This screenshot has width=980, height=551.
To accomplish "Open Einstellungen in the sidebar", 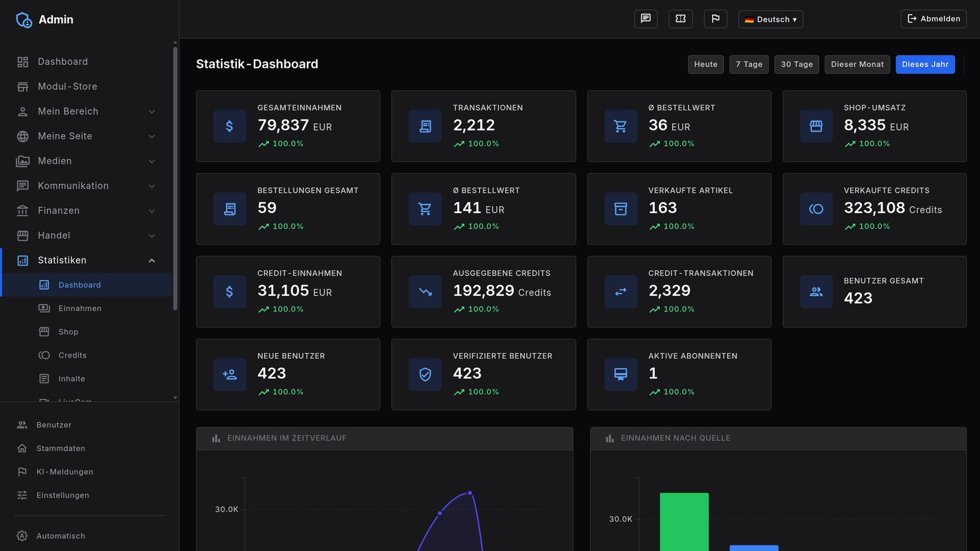I will point(89,495).
